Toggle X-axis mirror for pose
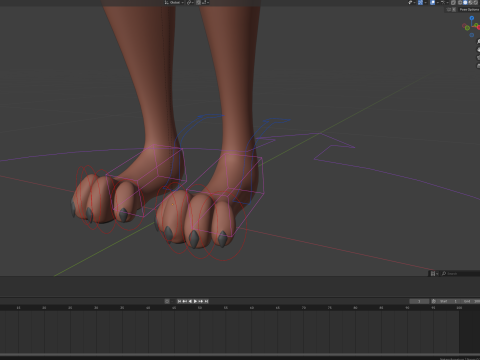 tap(454, 9)
